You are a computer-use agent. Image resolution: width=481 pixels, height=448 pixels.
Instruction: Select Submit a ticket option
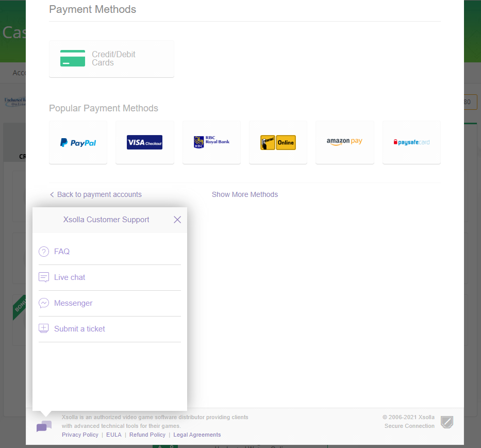click(x=110, y=329)
